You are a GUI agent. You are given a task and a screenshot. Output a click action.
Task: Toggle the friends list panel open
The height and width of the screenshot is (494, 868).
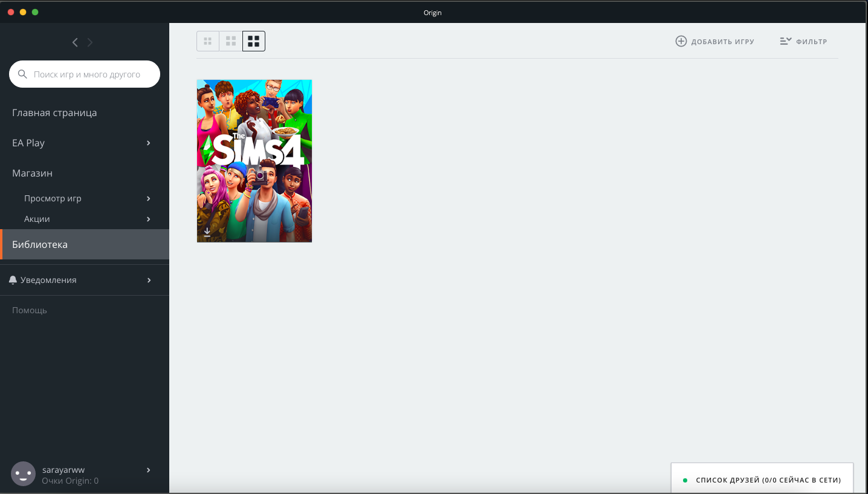pos(762,479)
